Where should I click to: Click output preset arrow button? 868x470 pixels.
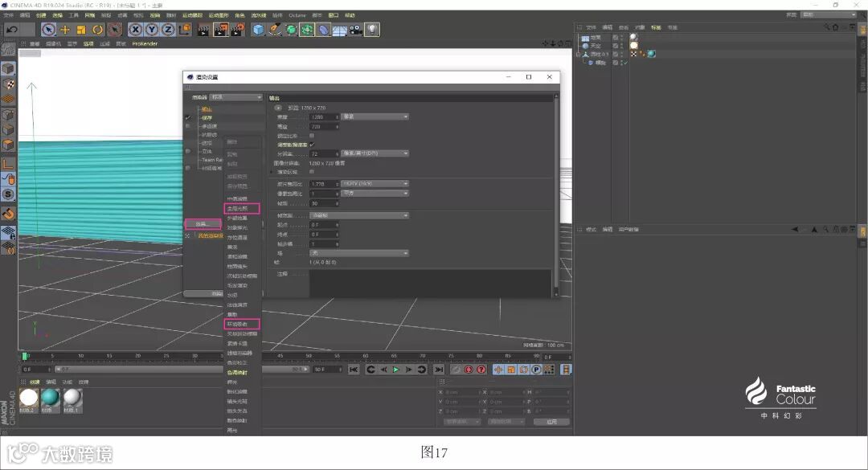[x=278, y=108]
